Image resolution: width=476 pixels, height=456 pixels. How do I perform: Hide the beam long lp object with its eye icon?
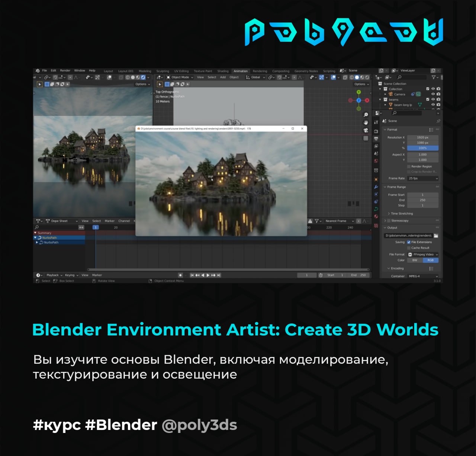tap(433, 105)
